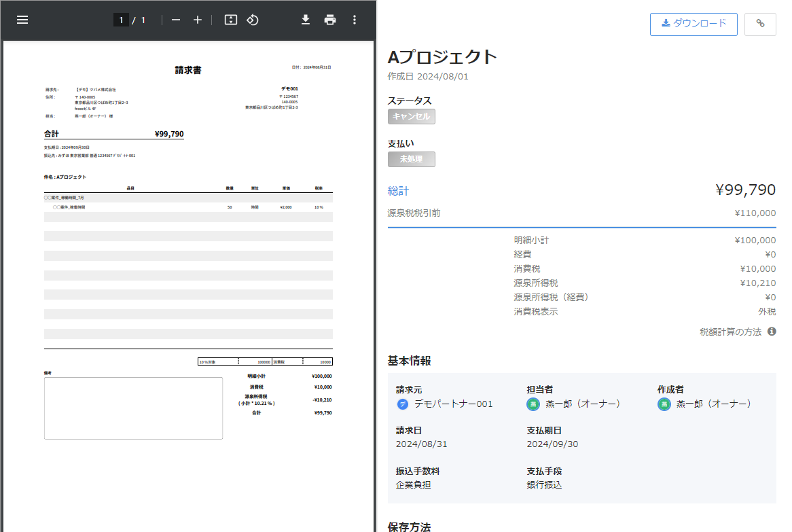Show info for 税額計算の方法
Viewport: 792px width, 532px height.
[x=772, y=332]
